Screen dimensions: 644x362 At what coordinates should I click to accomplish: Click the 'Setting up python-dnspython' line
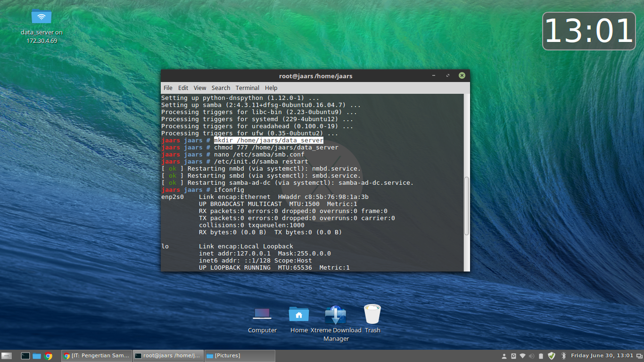(240, 98)
